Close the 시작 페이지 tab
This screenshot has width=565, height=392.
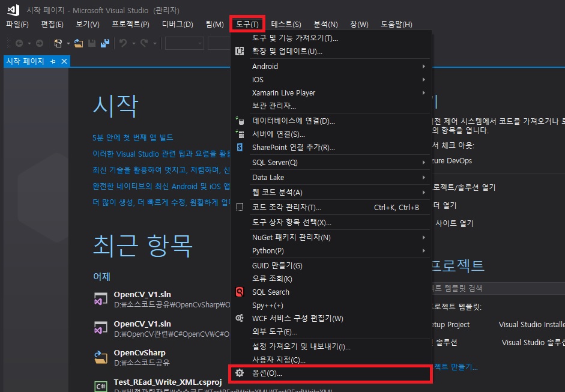tap(64, 61)
